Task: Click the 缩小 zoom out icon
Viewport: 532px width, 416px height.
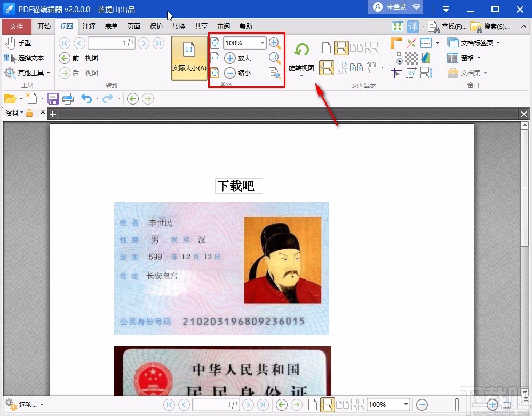Action: [x=230, y=73]
